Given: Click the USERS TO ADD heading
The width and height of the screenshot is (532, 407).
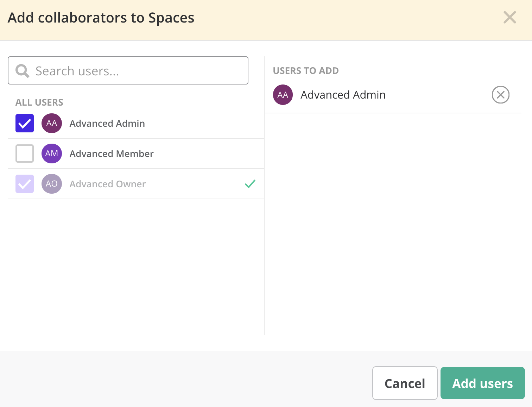Looking at the screenshot, I should 306,71.
